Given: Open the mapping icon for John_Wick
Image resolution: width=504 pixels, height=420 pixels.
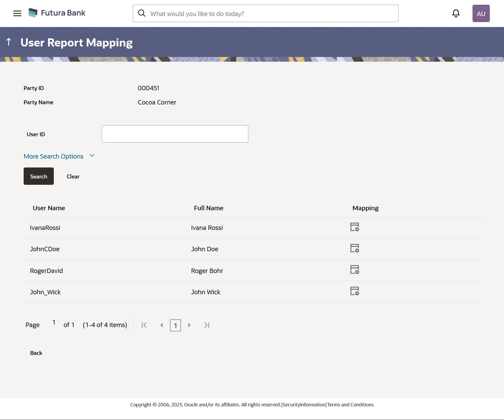Looking at the screenshot, I should click(x=354, y=291).
